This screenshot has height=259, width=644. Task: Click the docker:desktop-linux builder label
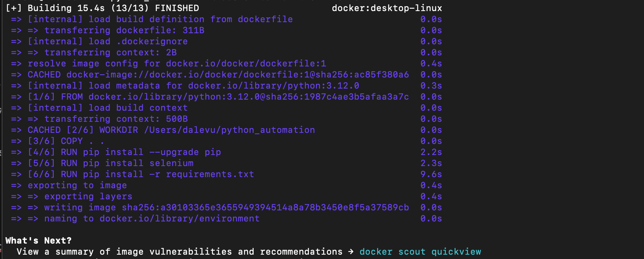coord(386,8)
